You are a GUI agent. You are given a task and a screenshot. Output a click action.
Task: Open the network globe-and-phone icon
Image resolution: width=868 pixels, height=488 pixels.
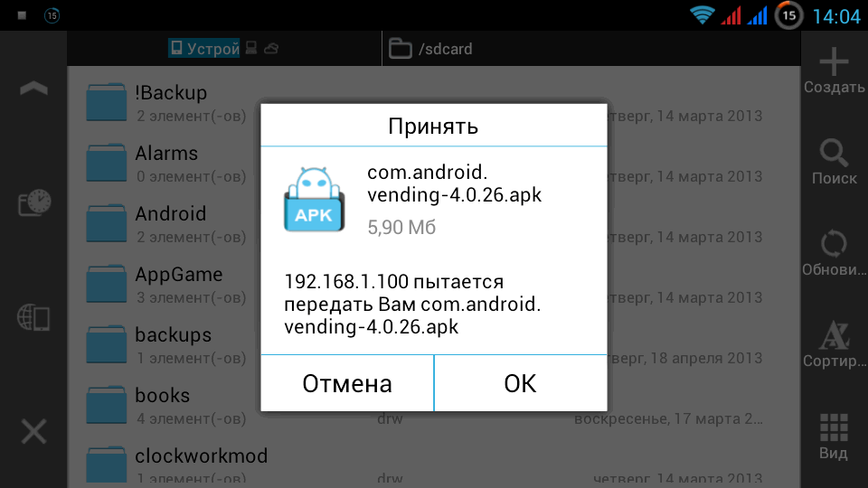pyautogui.click(x=33, y=318)
